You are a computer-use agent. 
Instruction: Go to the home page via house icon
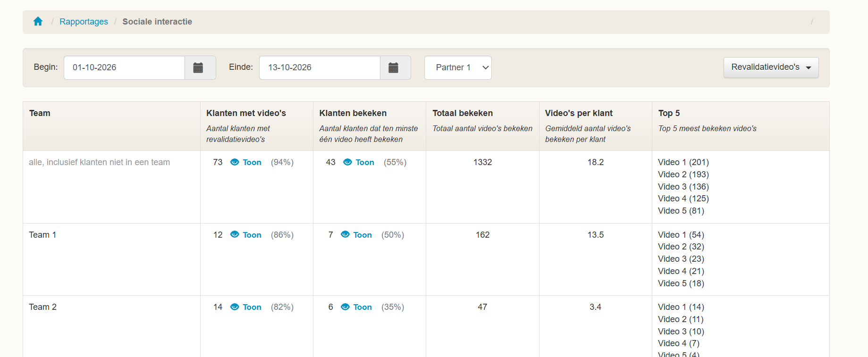(x=38, y=22)
